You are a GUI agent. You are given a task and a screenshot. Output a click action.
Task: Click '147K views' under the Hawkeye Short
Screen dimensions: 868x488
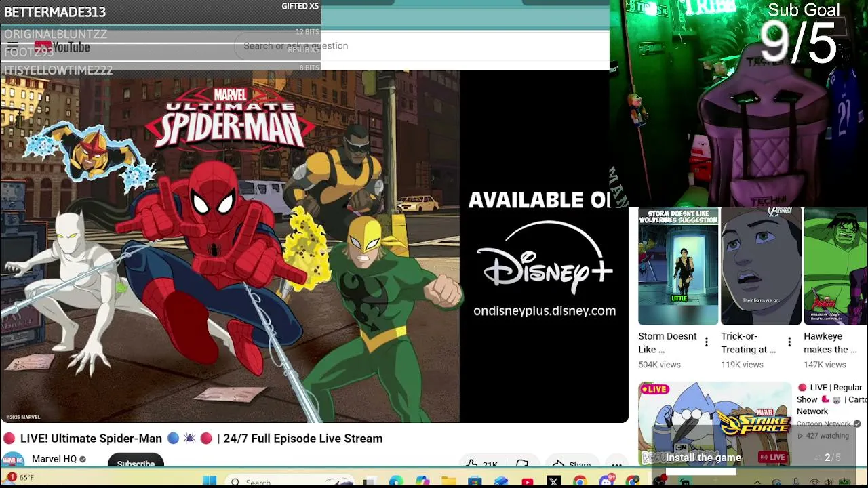(x=825, y=365)
